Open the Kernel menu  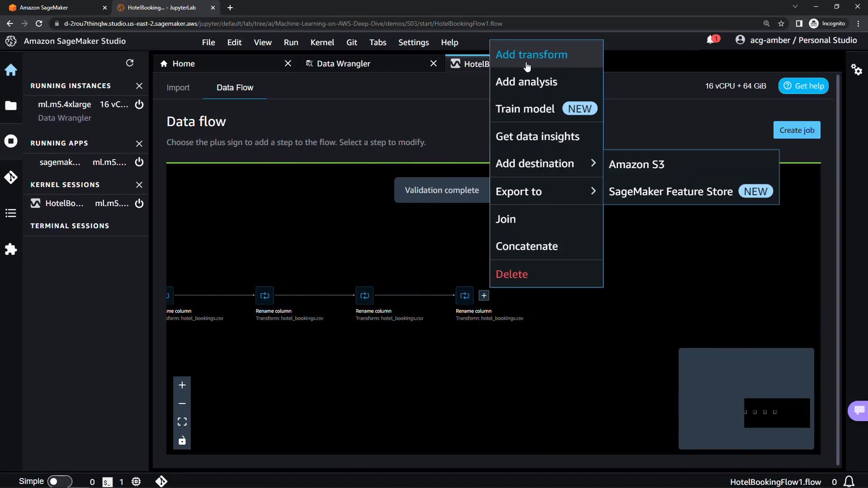(x=322, y=42)
